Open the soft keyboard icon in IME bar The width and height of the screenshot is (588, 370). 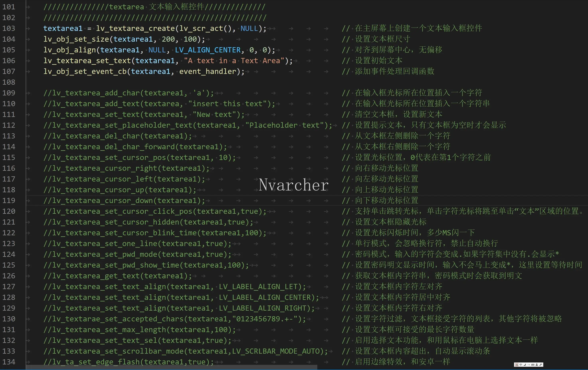(x=533, y=365)
